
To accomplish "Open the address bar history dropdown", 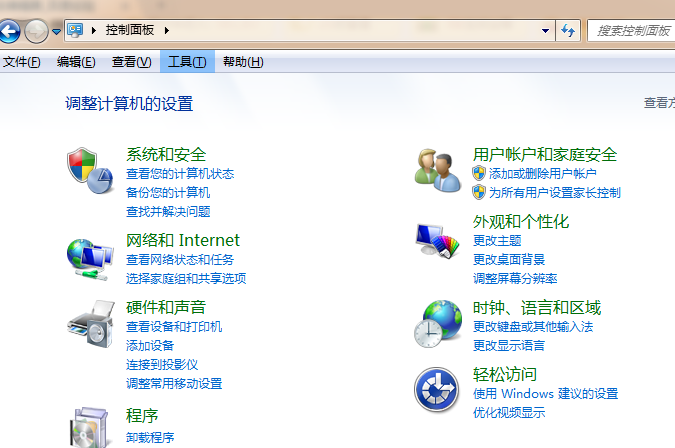I will click(x=545, y=31).
